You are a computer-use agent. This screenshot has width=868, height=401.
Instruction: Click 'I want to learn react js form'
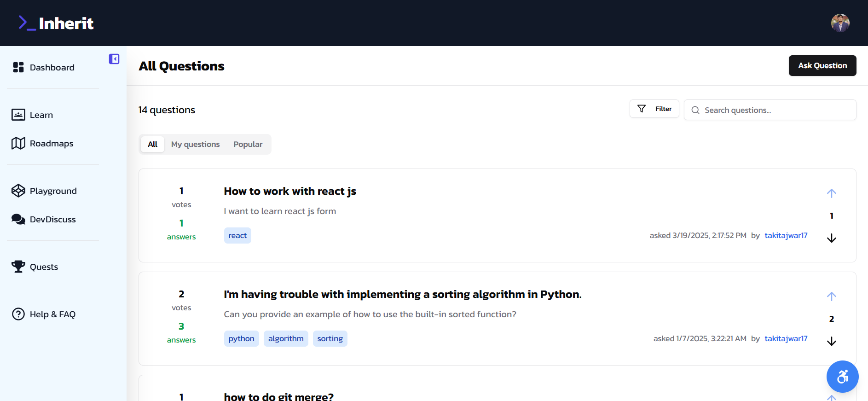click(x=280, y=211)
